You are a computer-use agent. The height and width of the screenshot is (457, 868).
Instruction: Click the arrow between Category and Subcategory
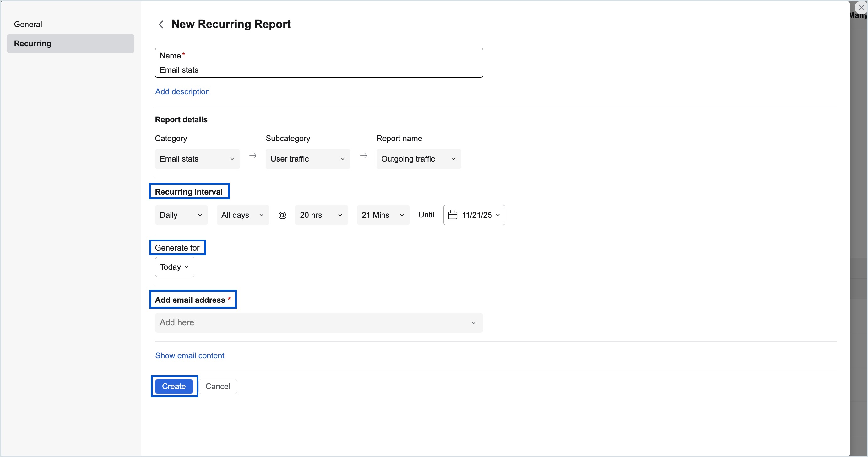pos(253,156)
